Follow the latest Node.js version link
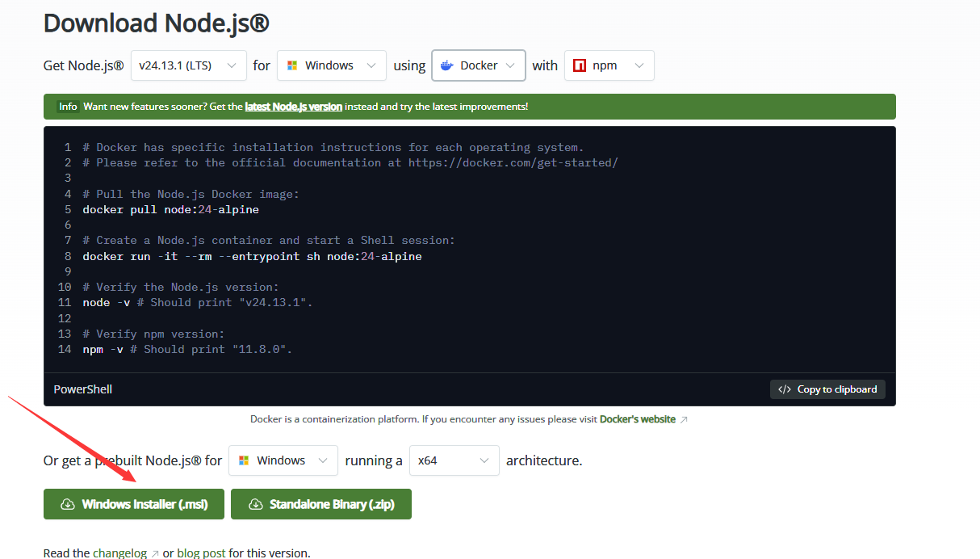The height and width of the screenshot is (559, 980). (x=294, y=107)
